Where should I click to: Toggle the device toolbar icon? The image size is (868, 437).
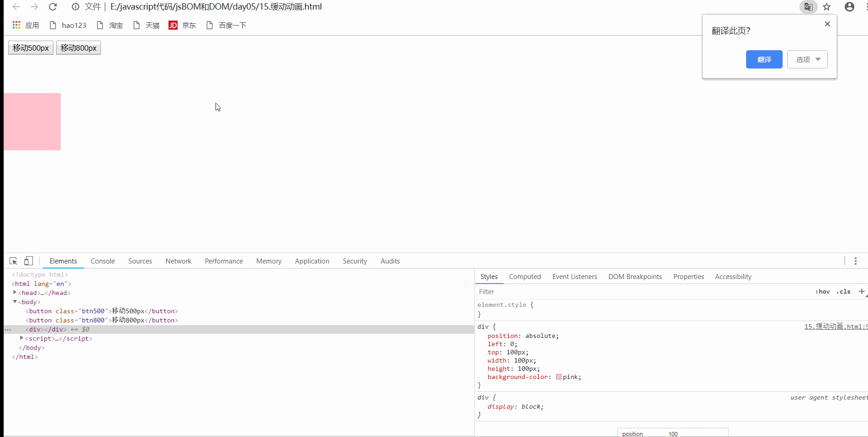click(x=28, y=261)
